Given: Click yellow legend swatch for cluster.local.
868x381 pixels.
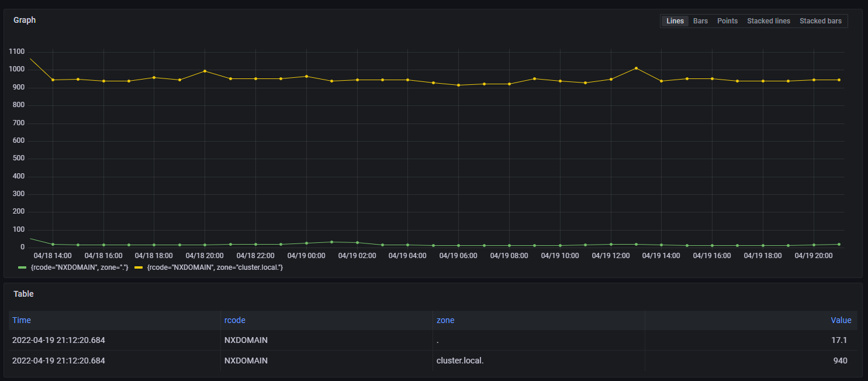Looking at the screenshot, I should click(x=139, y=267).
